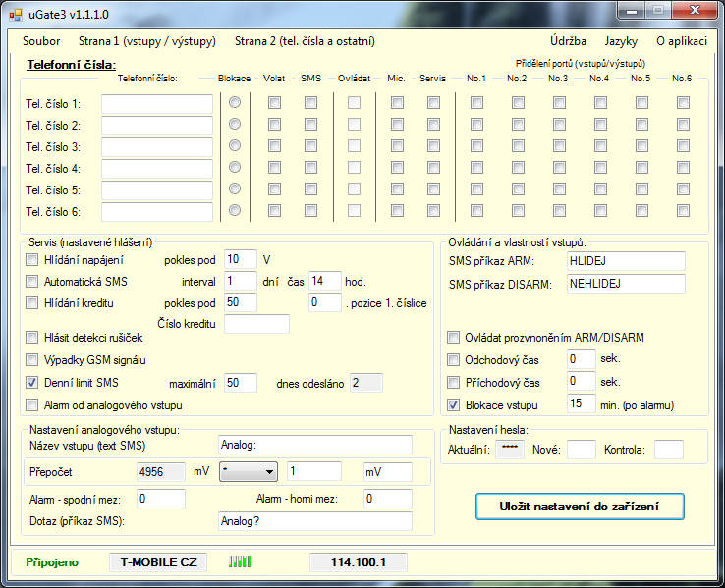Enable Alarm od analogového vstupu checkbox

(x=31, y=405)
